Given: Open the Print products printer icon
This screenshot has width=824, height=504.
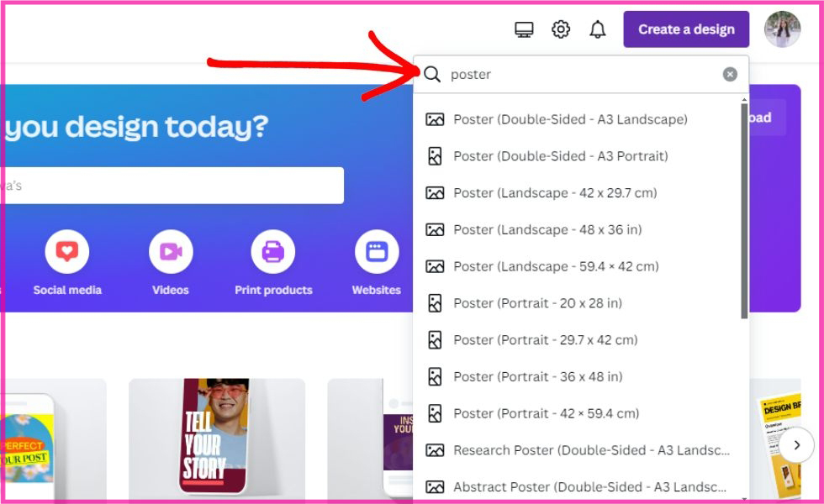Looking at the screenshot, I should [273, 251].
